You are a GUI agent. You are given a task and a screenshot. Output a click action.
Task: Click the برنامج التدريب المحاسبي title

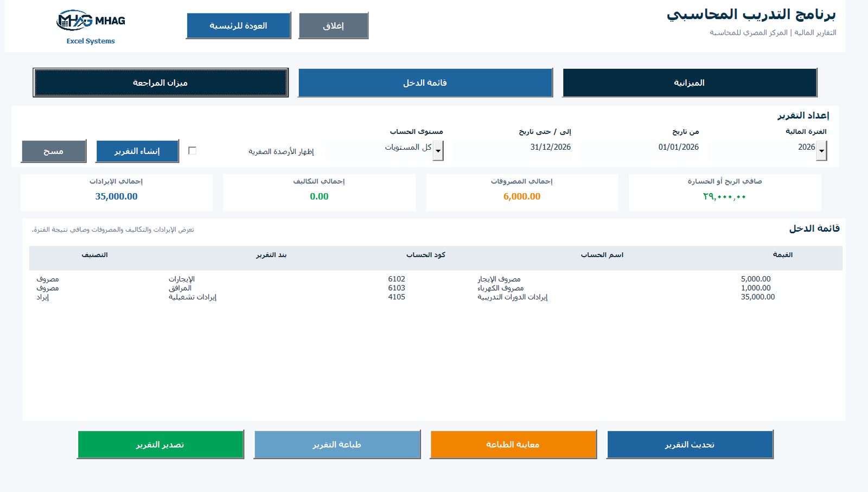(x=751, y=14)
